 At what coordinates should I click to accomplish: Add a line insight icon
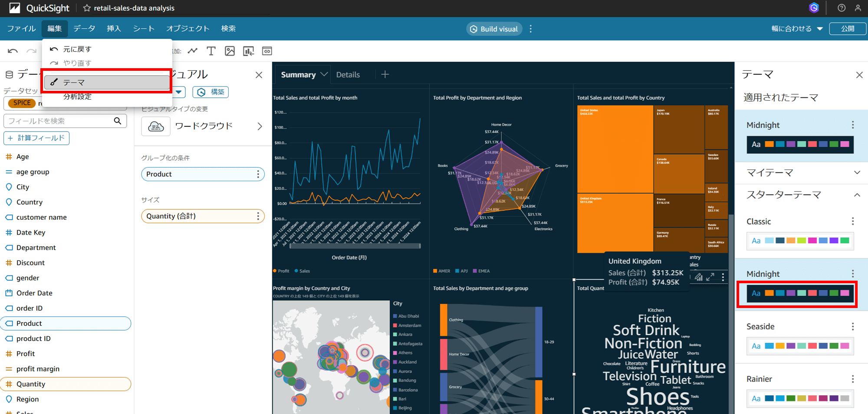coord(193,51)
